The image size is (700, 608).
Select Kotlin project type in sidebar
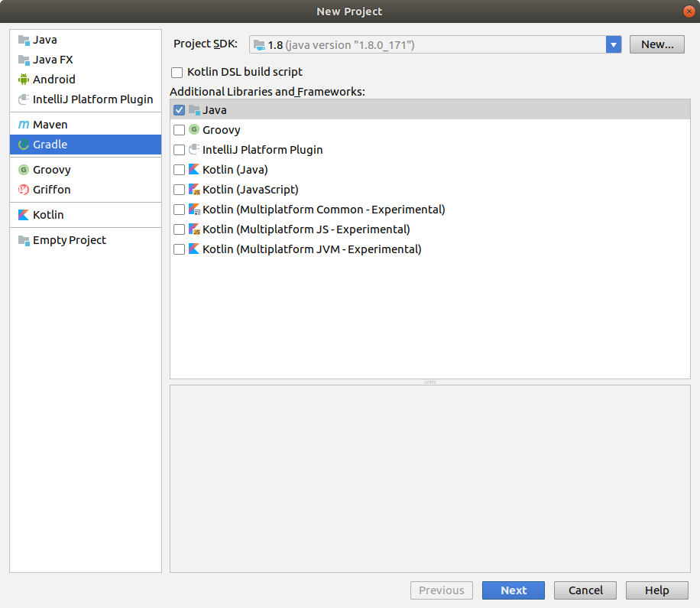point(86,215)
